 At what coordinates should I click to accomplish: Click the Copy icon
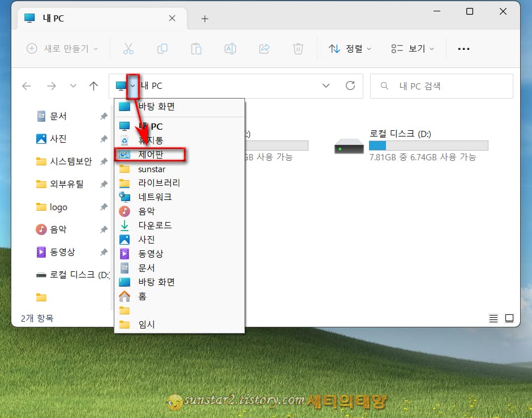(x=162, y=49)
